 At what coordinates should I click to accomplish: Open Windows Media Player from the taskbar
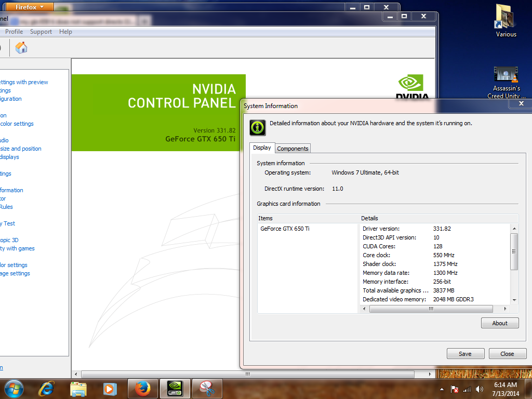pyautogui.click(x=110, y=389)
